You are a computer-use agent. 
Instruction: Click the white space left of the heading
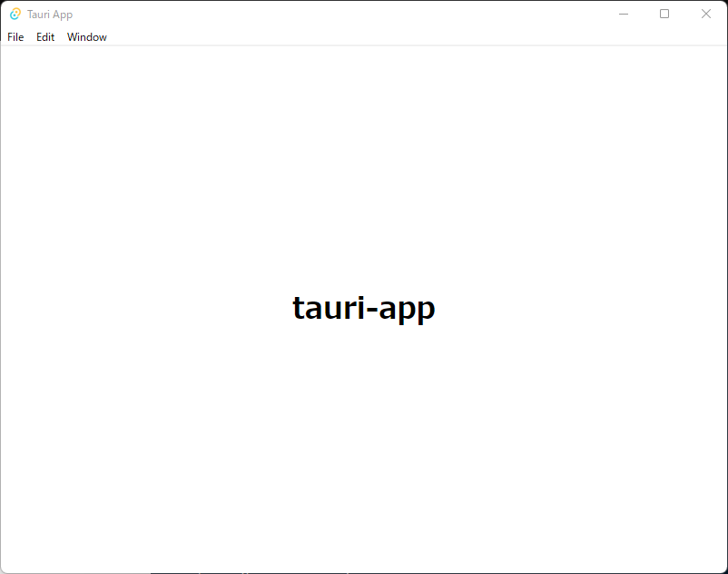tap(145, 309)
